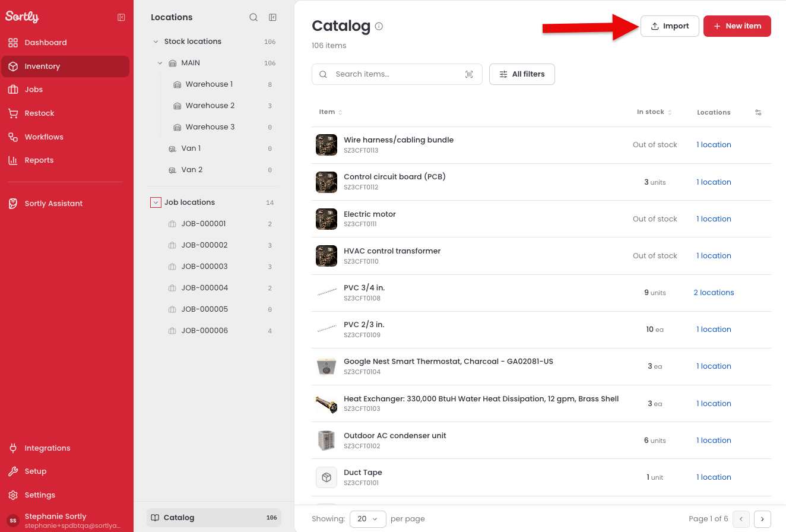Select Van 1 location
This screenshot has height=532, width=786.
click(191, 148)
